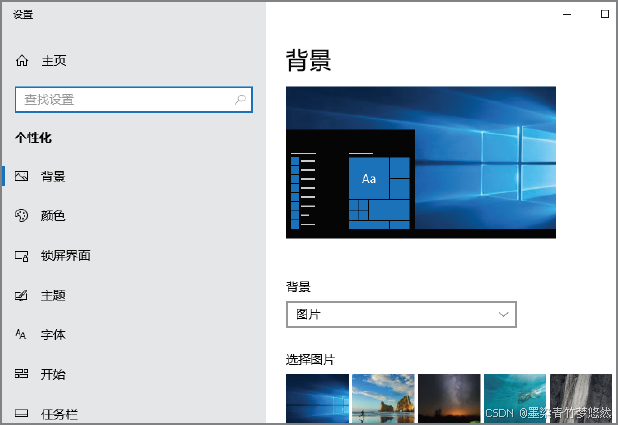Choose the grey rock cliff wallpaper thumbnail
This screenshot has width=618, height=425.
(581, 399)
